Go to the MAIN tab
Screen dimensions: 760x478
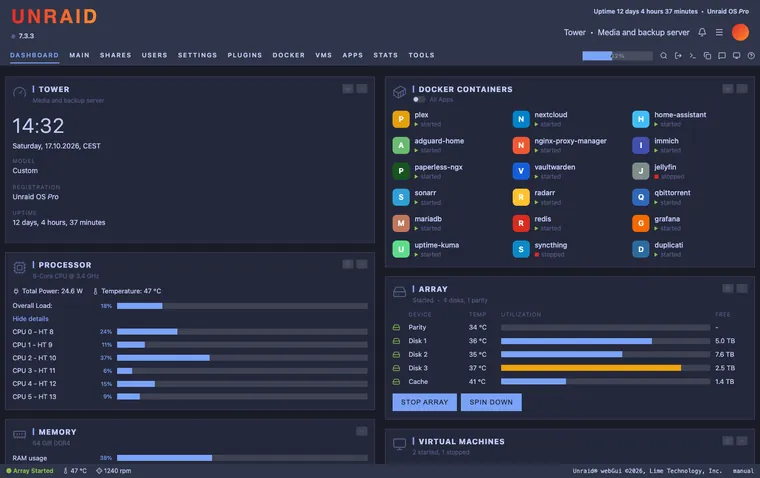point(79,55)
